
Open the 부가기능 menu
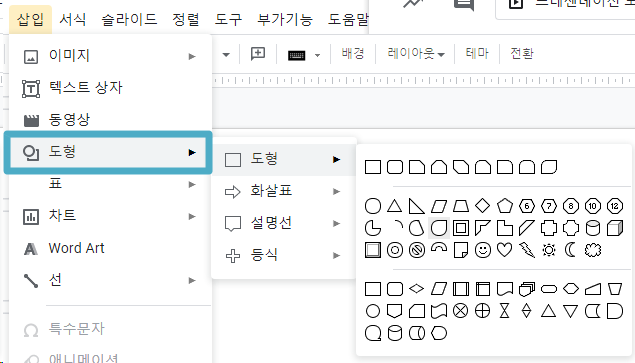(x=285, y=19)
